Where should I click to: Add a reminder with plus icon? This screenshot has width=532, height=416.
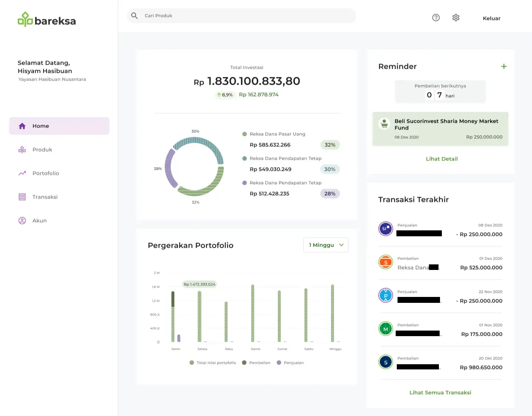[504, 67]
